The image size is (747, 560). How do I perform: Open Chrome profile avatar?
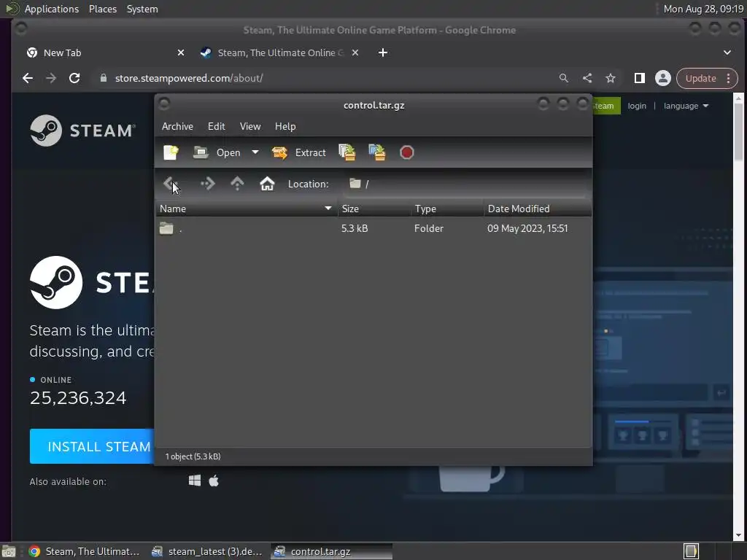(x=662, y=78)
